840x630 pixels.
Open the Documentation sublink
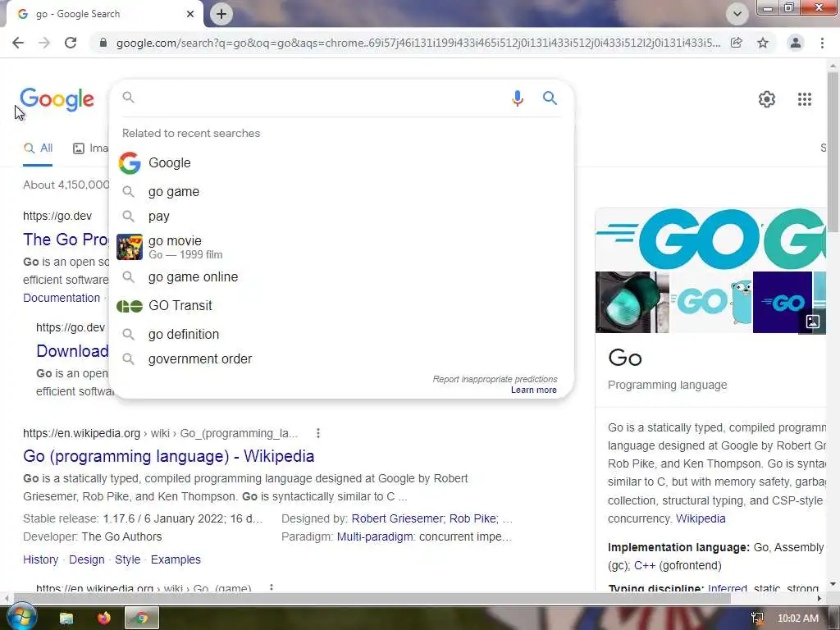(62, 298)
